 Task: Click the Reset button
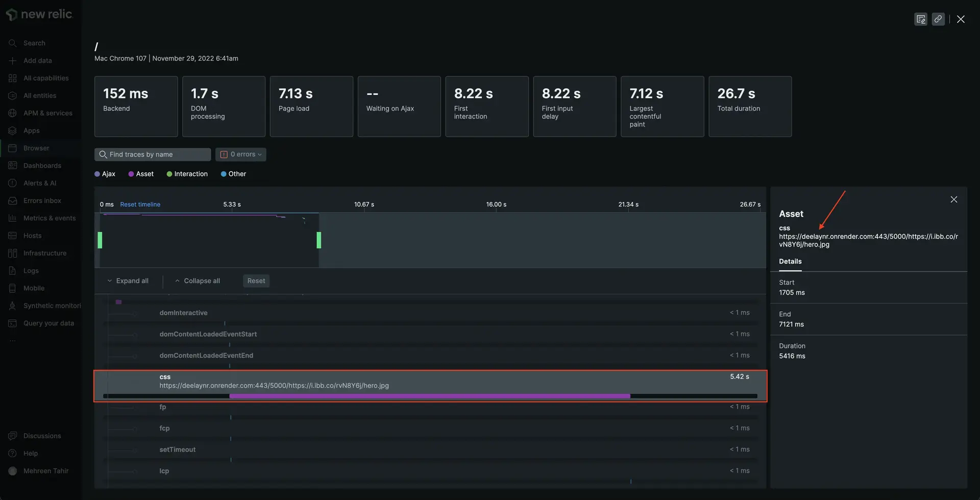pos(256,281)
